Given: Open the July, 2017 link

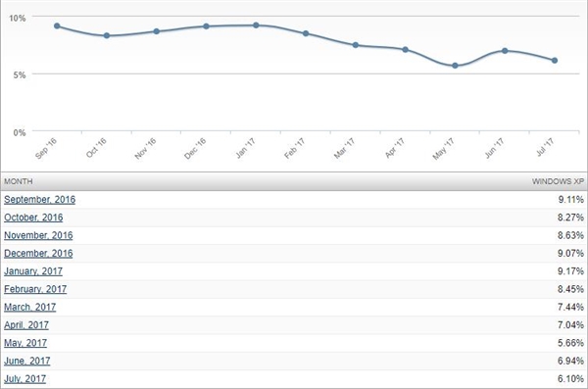Looking at the screenshot, I should pos(25,379).
